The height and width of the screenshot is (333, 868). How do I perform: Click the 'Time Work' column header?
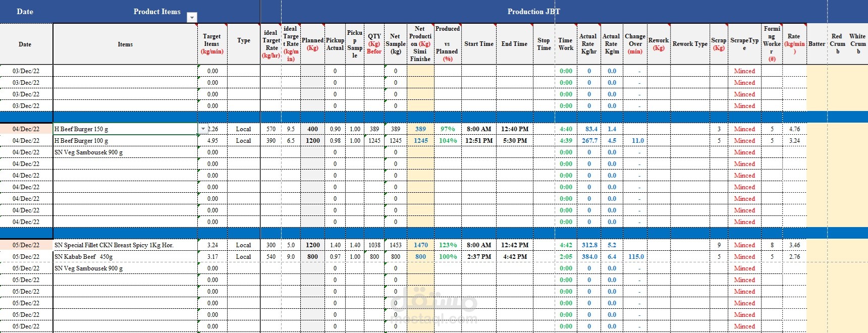click(566, 44)
